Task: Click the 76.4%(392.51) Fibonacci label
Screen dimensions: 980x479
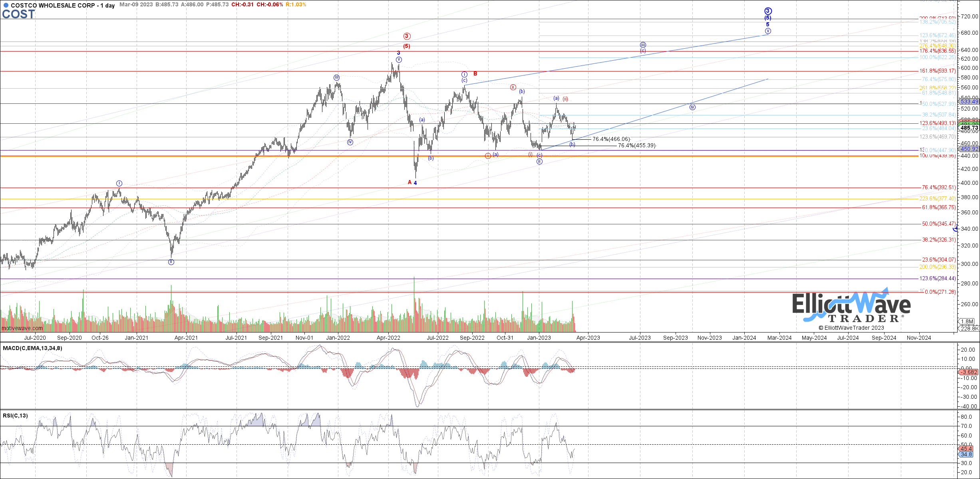Action: (x=939, y=188)
